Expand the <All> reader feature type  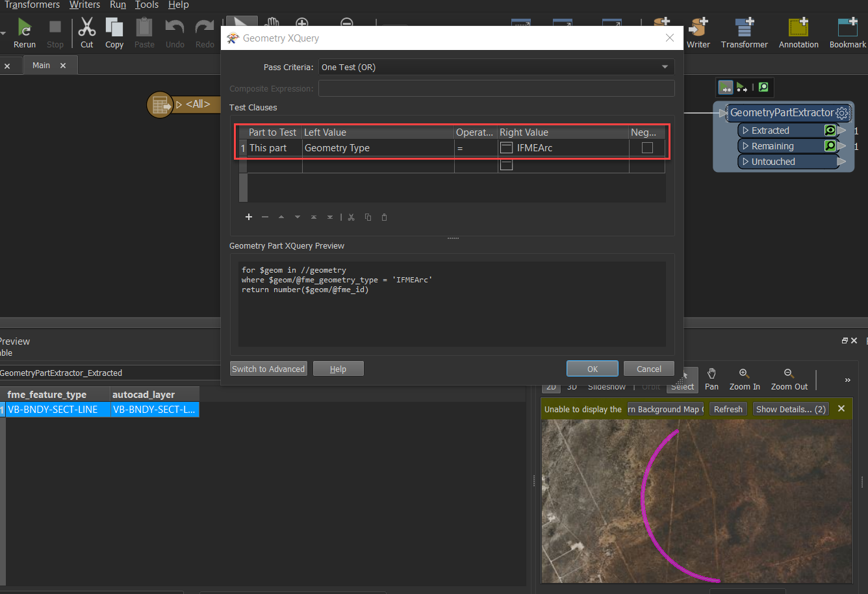coord(179,104)
